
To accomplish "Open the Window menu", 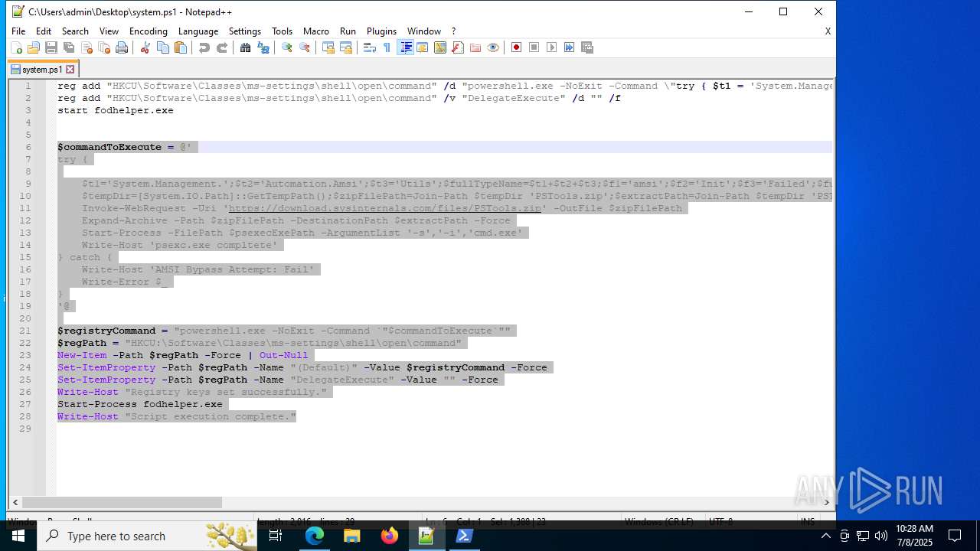I will [424, 31].
